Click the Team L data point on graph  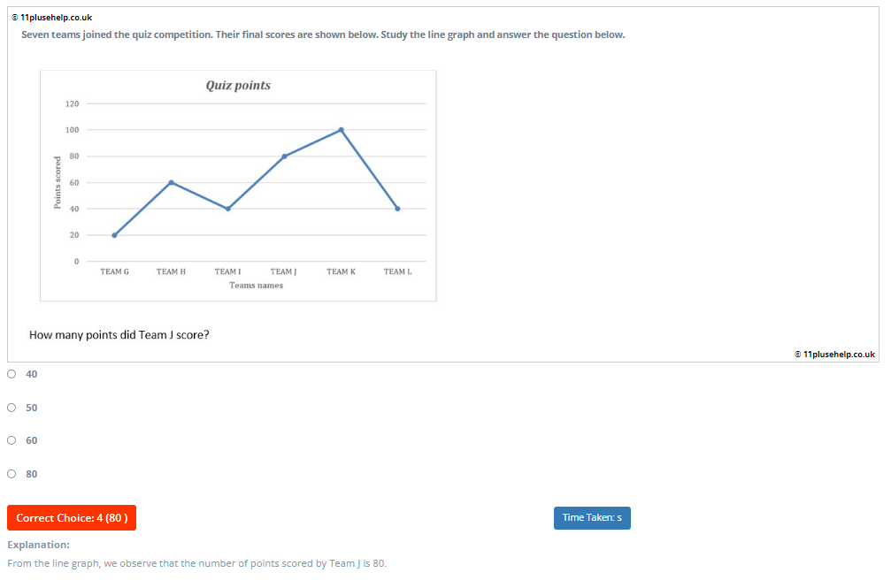[397, 209]
